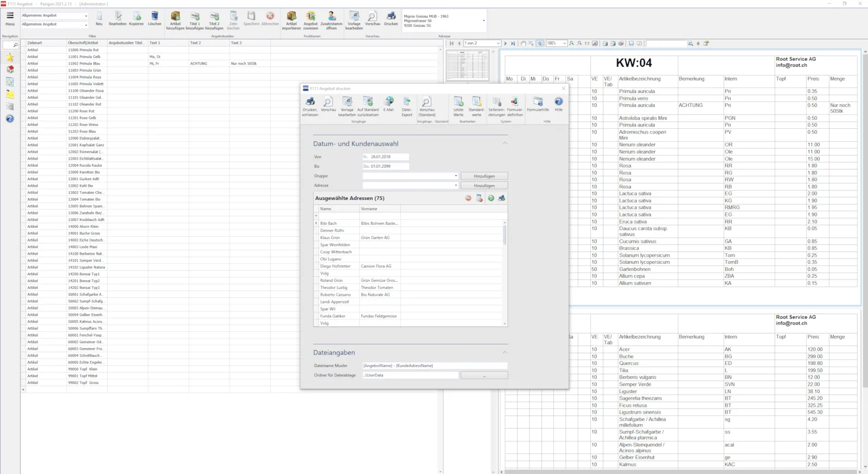This screenshot has height=474, width=868.
Task: Click Artikel hinzufügen in the main toolbar
Action: [x=175, y=20]
